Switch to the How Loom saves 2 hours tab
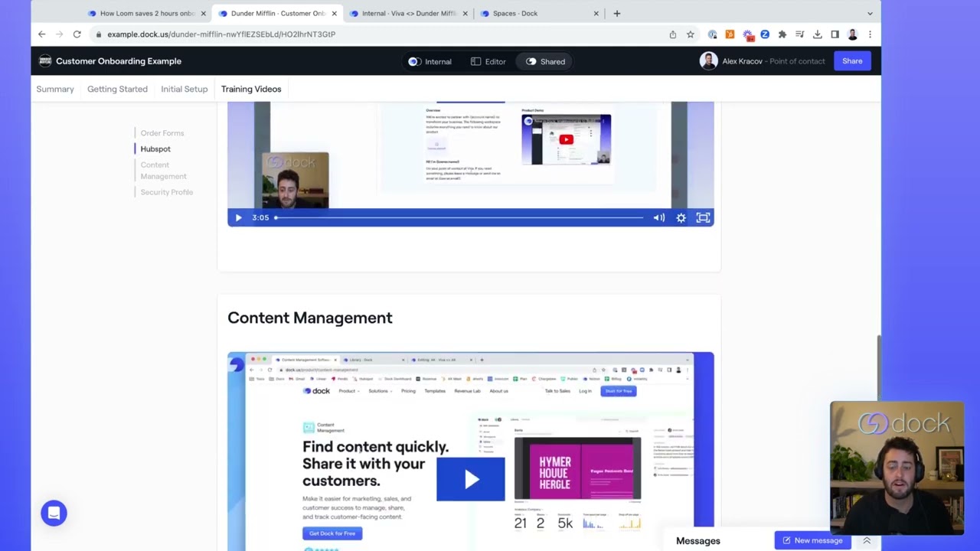980x551 pixels. (146, 13)
